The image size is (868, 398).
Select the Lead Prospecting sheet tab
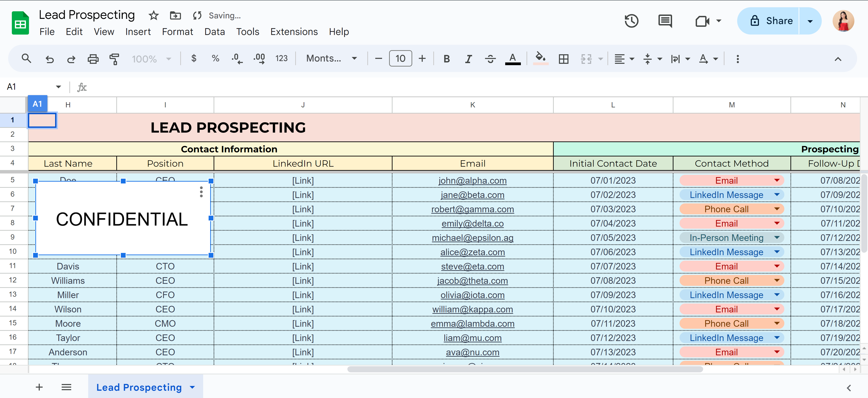click(x=139, y=387)
